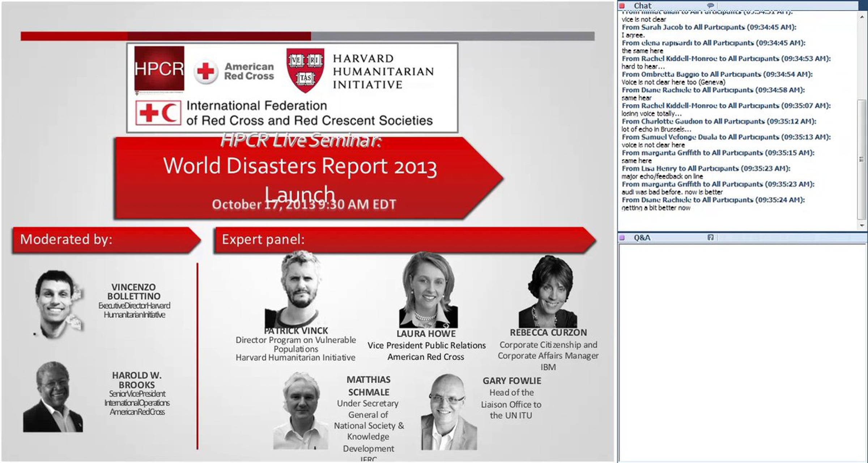868x463 pixels.
Task: Click chat message 'getting a bit better now'
Action: [x=656, y=208]
